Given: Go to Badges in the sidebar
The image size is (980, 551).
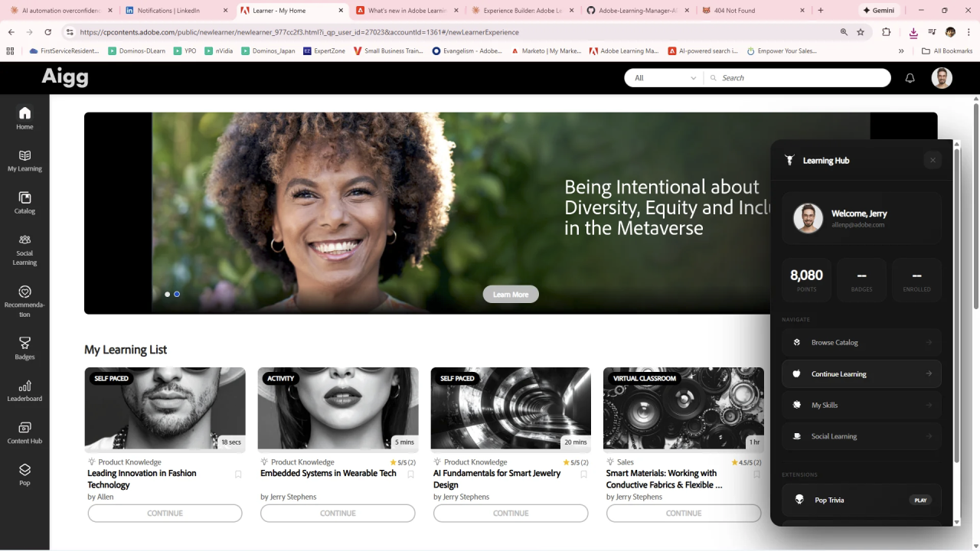Looking at the screenshot, I should pos(24,347).
